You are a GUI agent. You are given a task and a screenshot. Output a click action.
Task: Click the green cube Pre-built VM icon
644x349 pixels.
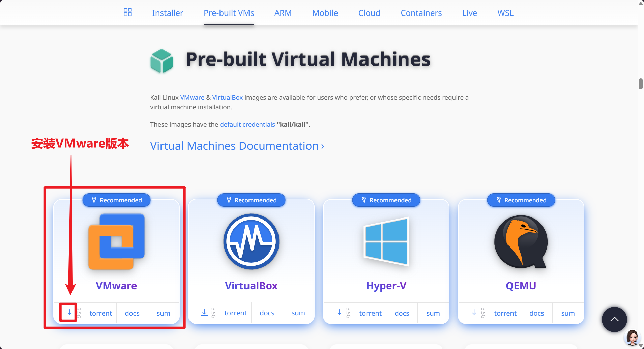pyautogui.click(x=162, y=61)
